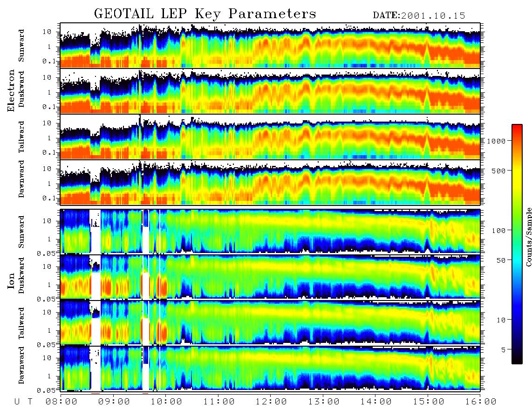Click the Electron Tailward spectrogram panel
Viewport: 532px width, 410px height.
tap(270, 137)
